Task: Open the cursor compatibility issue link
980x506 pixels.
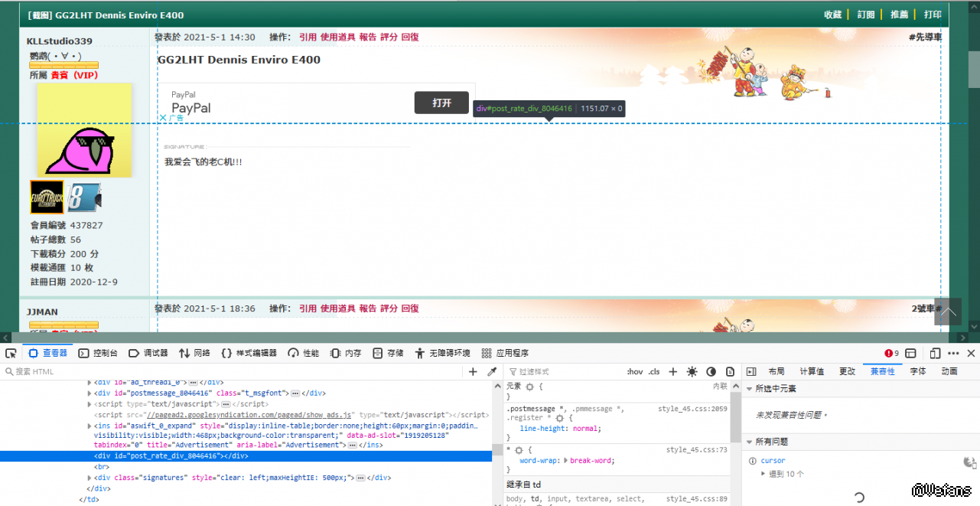Action: click(x=773, y=461)
